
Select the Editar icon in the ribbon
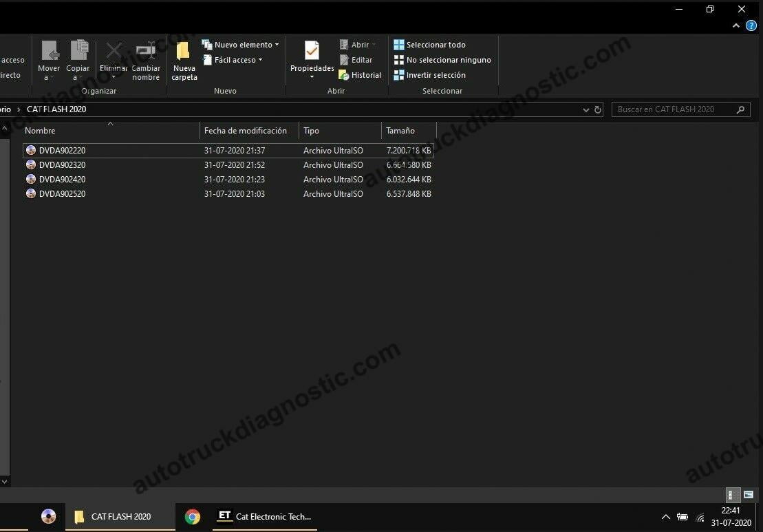pos(357,60)
